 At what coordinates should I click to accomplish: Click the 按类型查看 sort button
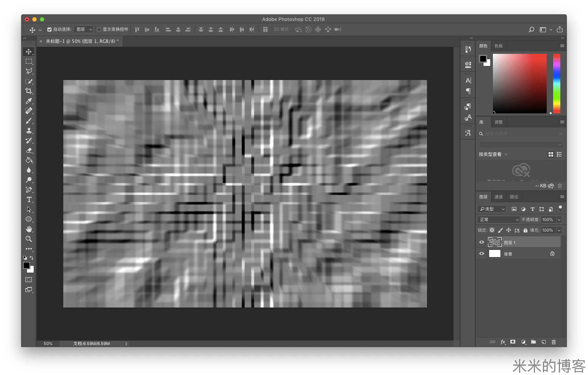point(493,154)
